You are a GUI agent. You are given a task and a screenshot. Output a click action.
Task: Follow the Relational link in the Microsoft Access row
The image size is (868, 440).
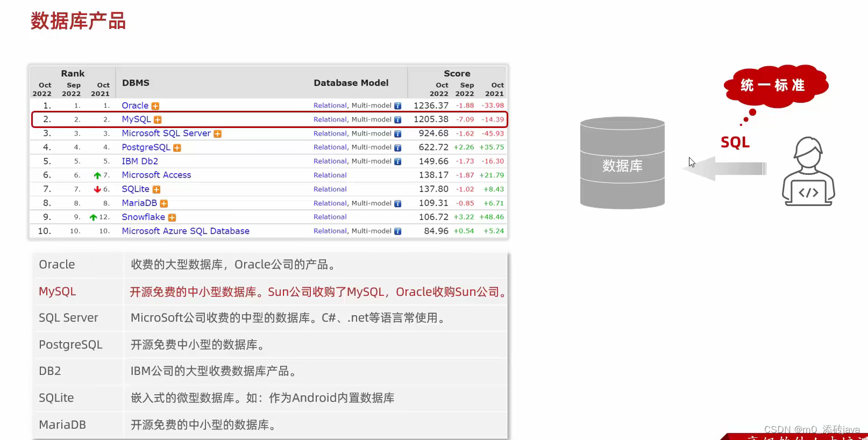pyautogui.click(x=330, y=175)
